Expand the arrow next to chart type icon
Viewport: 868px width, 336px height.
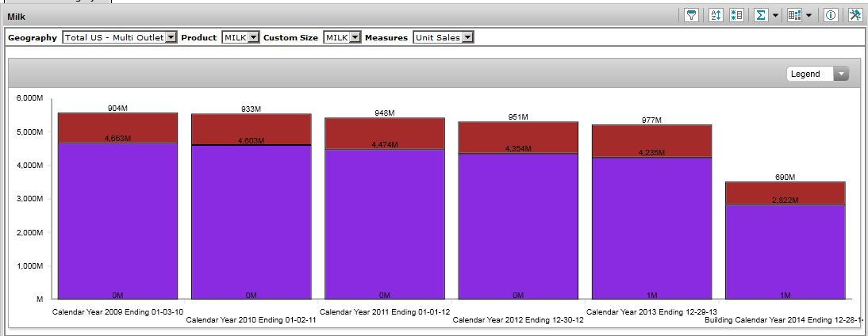(x=808, y=16)
